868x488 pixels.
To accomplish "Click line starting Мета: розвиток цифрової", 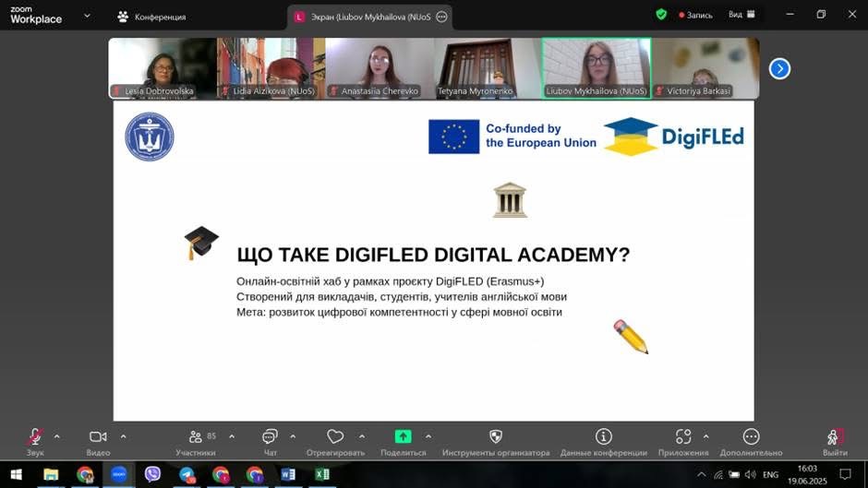I will tap(399, 312).
